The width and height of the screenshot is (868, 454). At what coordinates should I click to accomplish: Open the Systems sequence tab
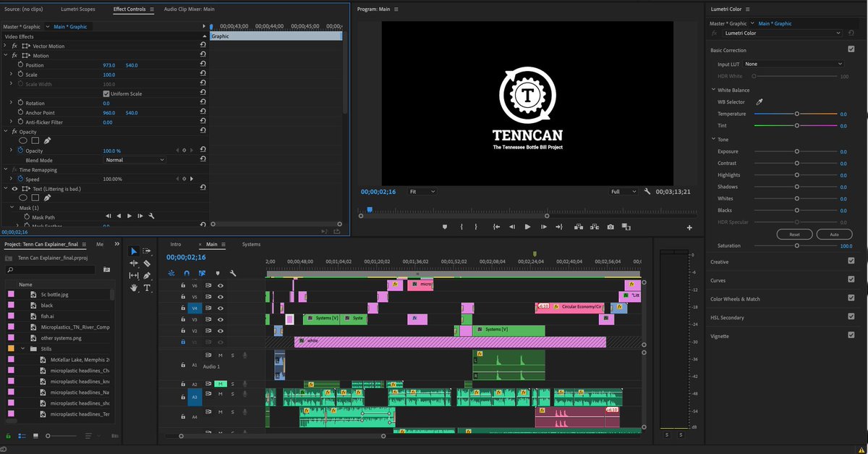[x=251, y=244]
